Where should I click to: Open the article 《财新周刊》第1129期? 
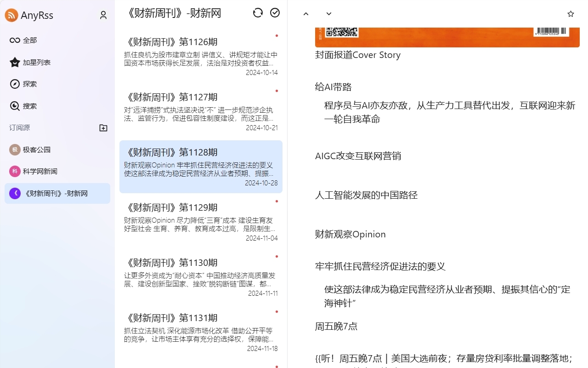(201, 222)
